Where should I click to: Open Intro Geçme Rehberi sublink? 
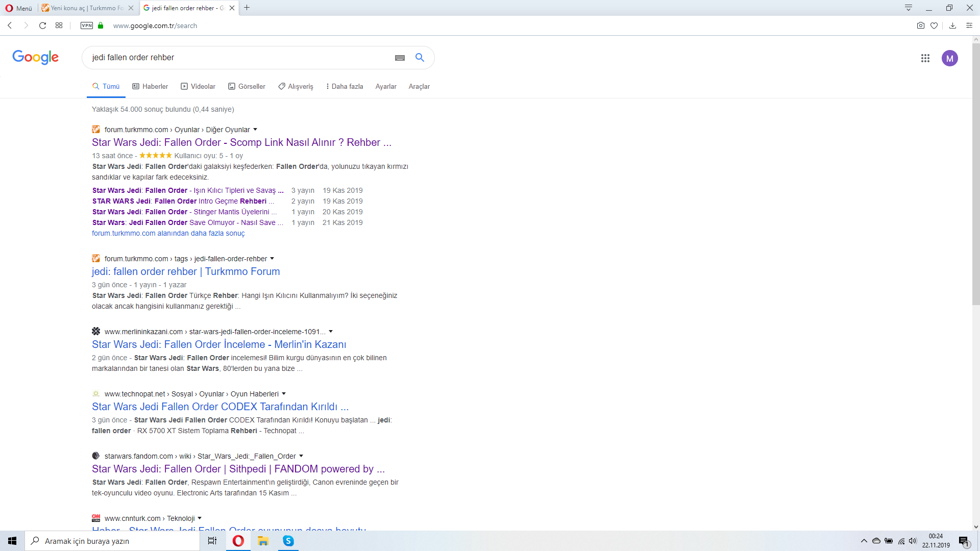pos(183,201)
